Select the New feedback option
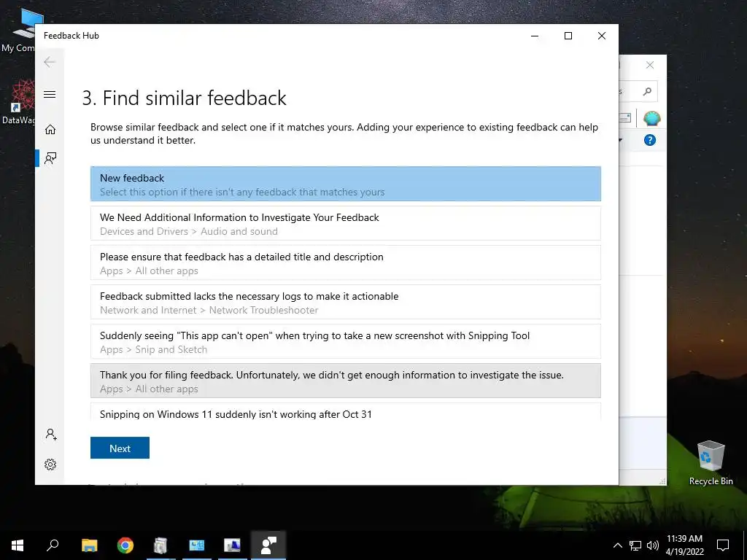The height and width of the screenshot is (560, 747). point(345,184)
